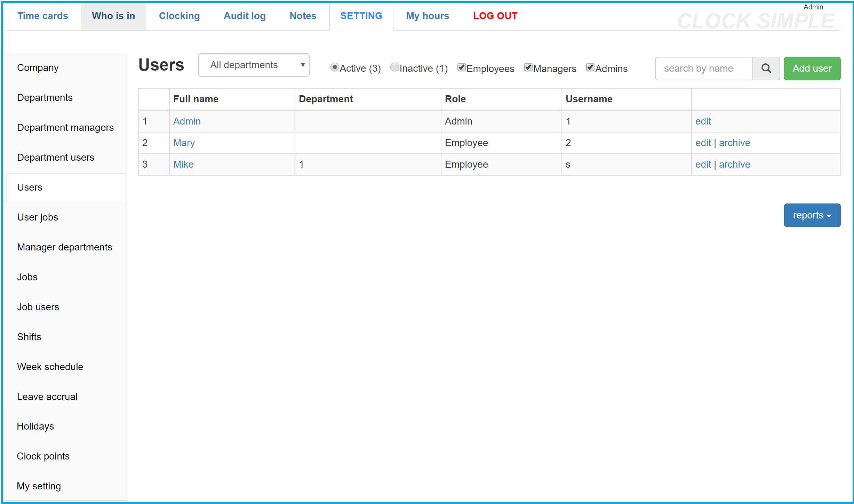The width and height of the screenshot is (854, 504).
Task: Focus the search by name field
Action: coord(704,69)
